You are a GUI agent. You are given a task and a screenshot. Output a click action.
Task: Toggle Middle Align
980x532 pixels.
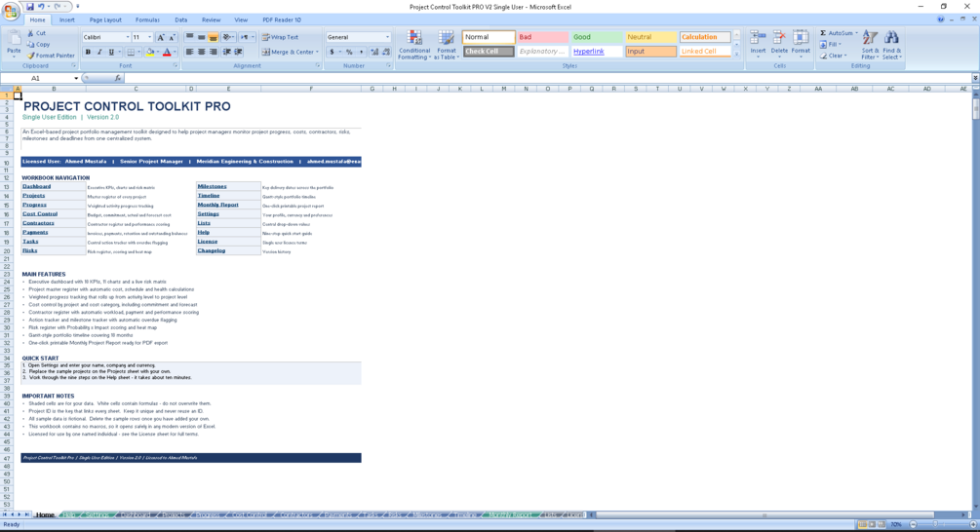[201, 37]
